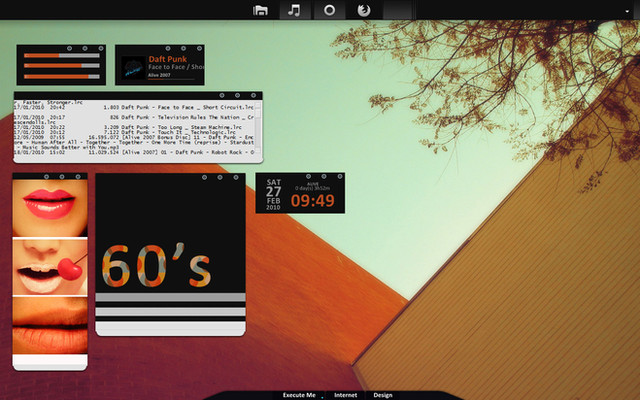Open the circle ring icon in dock
The height and width of the screenshot is (400, 640).
(x=328, y=10)
